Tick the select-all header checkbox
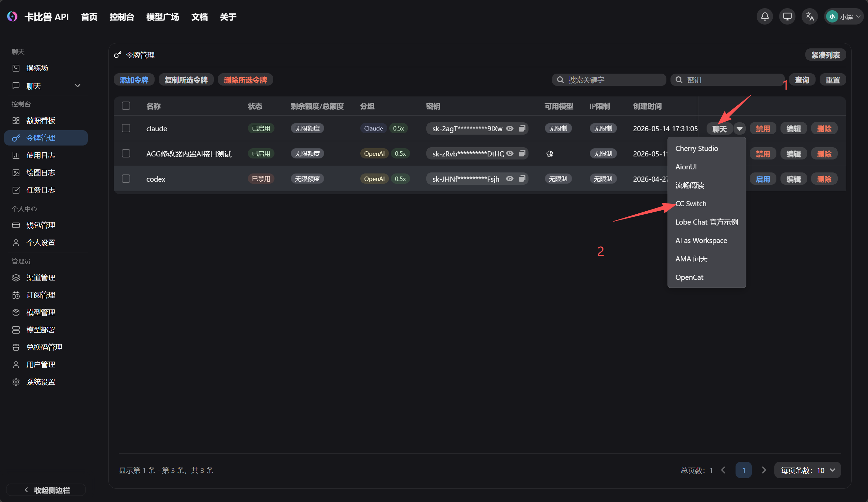The width and height of the screenshot is (868, 502). click(x=126, y=106)
